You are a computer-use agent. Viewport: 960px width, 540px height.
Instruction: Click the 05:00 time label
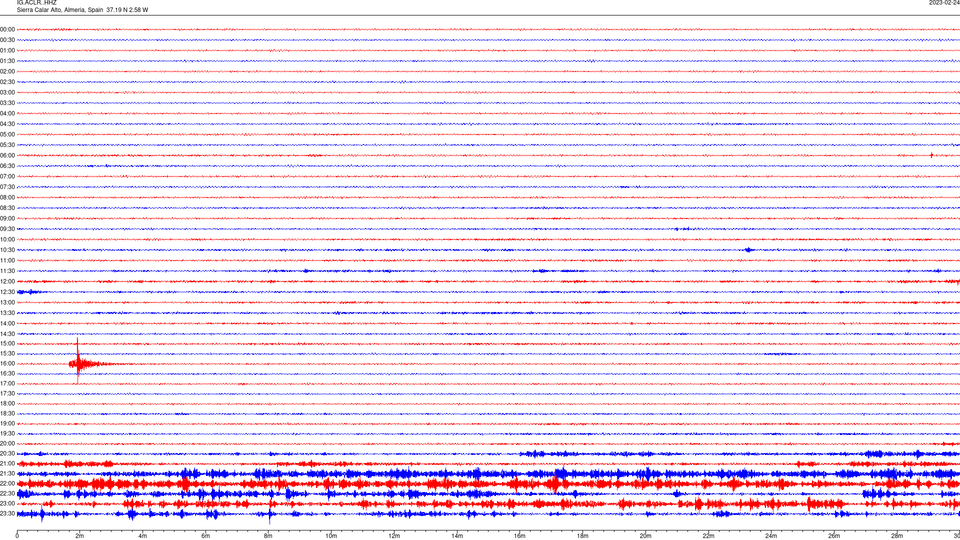(x=7, y=135)
